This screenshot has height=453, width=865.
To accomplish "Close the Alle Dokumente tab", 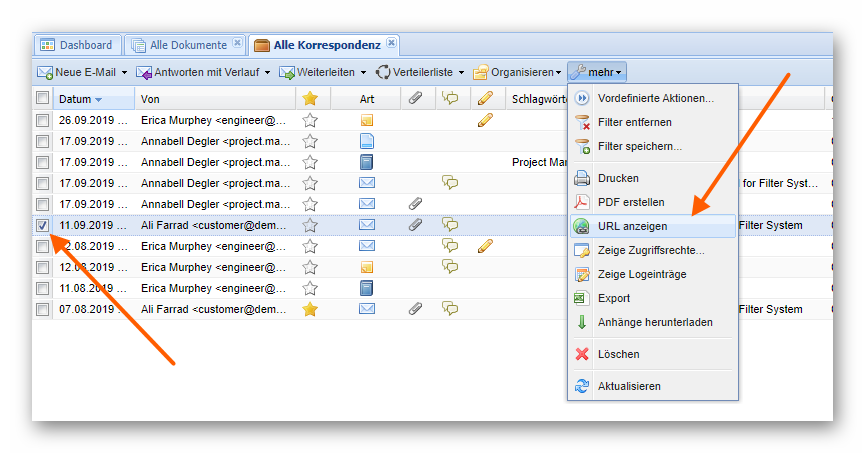I will (x=237, y=42).
